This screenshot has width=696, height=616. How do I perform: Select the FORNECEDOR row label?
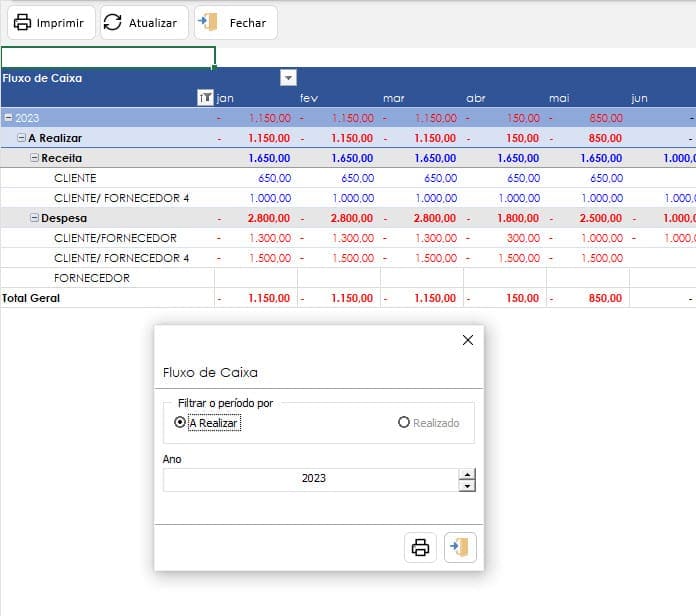pos(92,278)
